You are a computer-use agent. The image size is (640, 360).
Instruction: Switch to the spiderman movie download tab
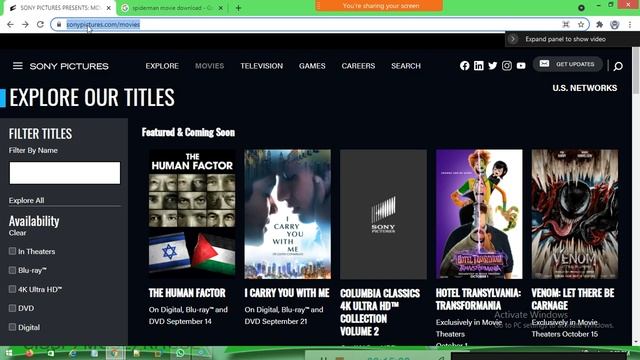171,8
